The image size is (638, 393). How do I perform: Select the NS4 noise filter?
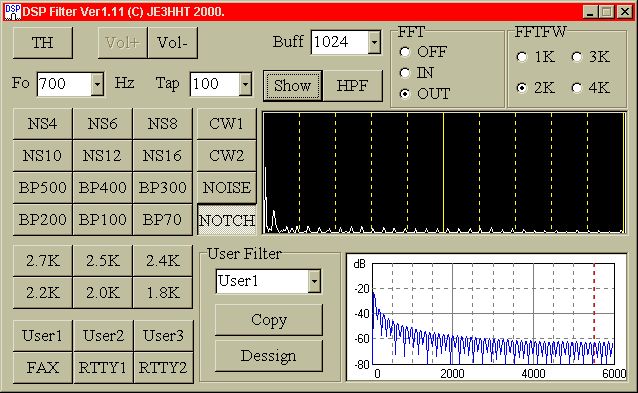coord(43,124)
